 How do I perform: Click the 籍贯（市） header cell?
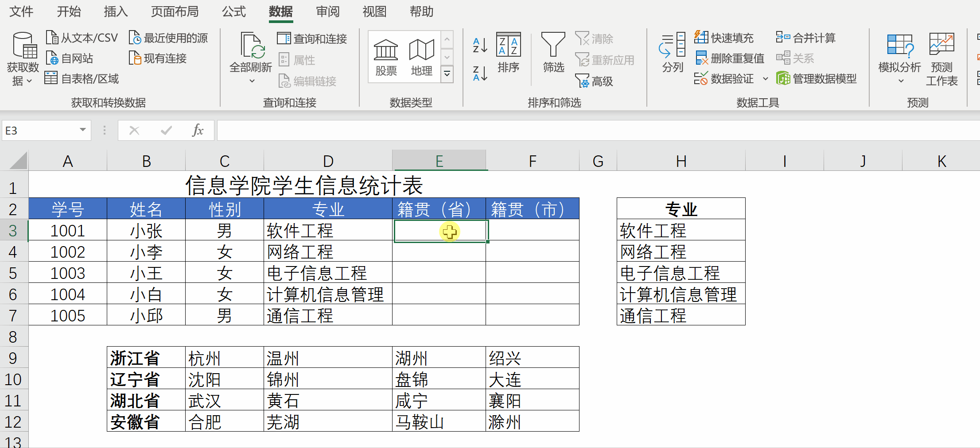pos(533,209)
